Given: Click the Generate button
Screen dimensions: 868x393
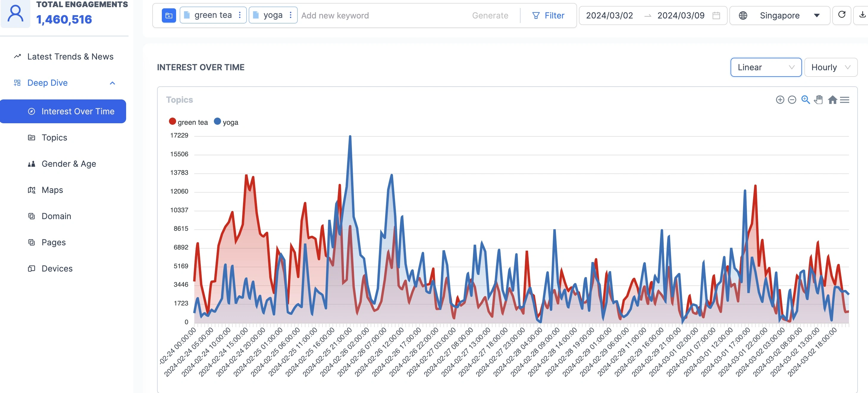Looking at the screenshot, I should click(x=490, y=15).
